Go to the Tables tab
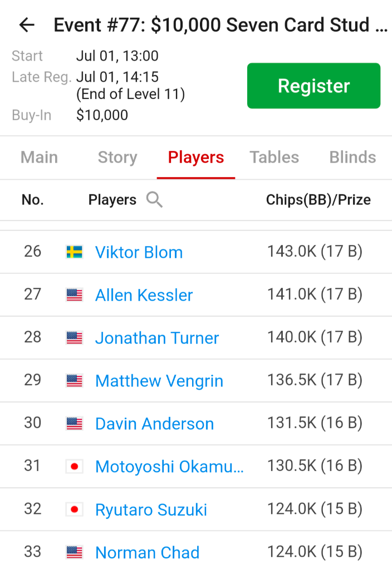This screenshot has height=570, width=392. point(274,158)
